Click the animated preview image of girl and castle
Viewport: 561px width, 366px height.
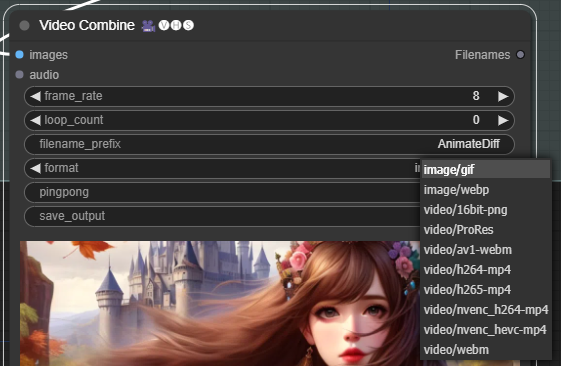pyautogui.click(x=220, y=303)
